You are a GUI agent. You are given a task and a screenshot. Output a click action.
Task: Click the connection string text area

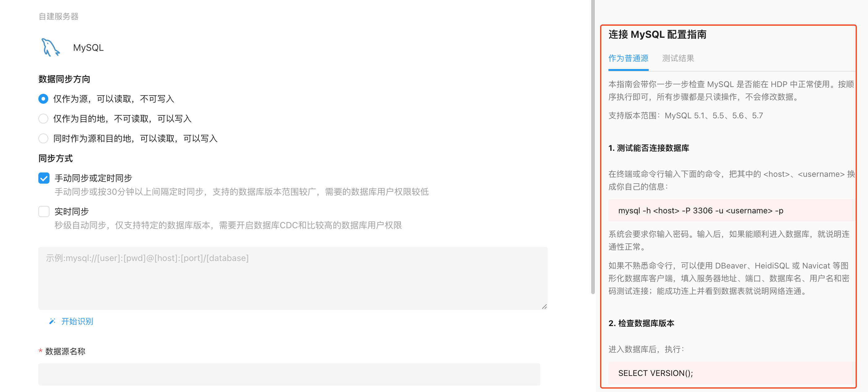(293, 278)
